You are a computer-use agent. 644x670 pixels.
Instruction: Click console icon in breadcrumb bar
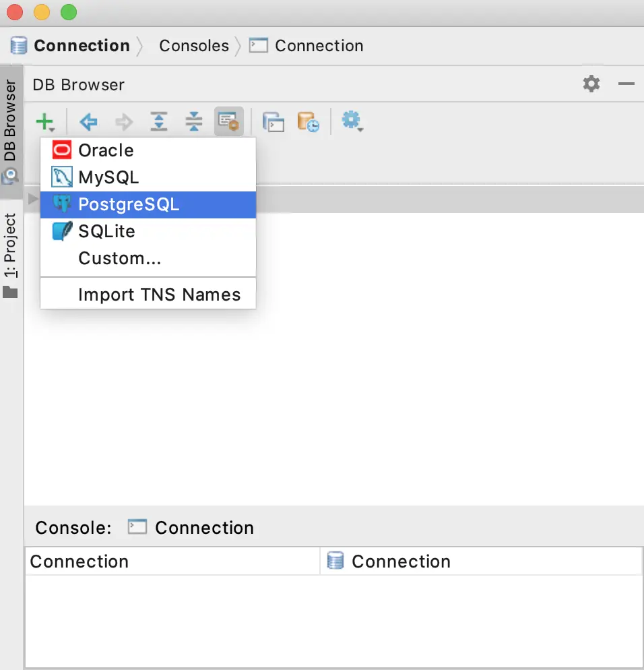[259, 45]
